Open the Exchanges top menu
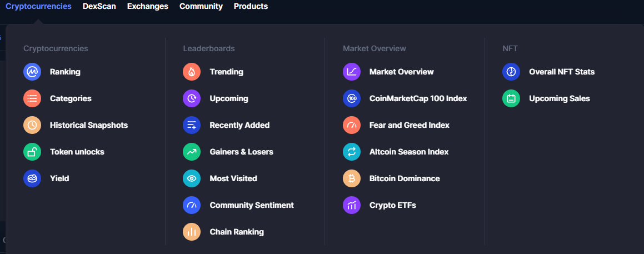 tap(147, 6)
